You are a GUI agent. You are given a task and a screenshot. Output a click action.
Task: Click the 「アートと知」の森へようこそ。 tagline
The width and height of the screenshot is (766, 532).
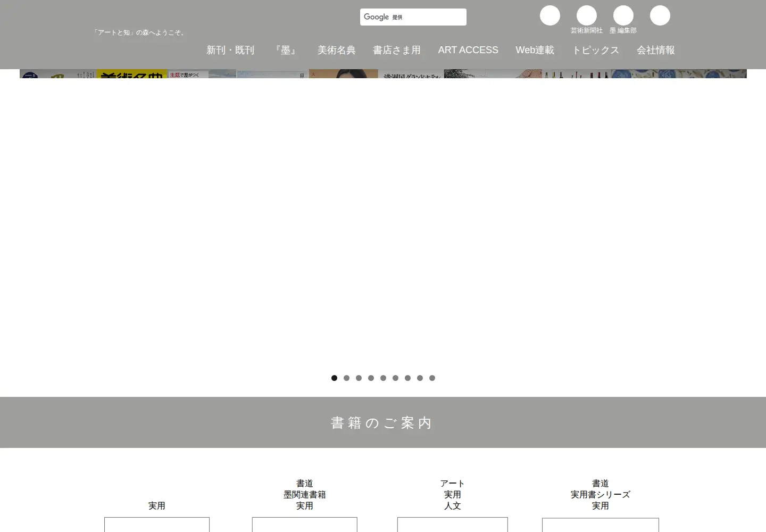click(x=139, y=32)
